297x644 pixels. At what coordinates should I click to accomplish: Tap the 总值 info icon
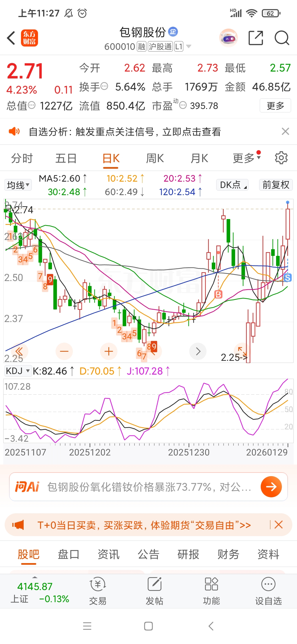(x=32, y=105)
